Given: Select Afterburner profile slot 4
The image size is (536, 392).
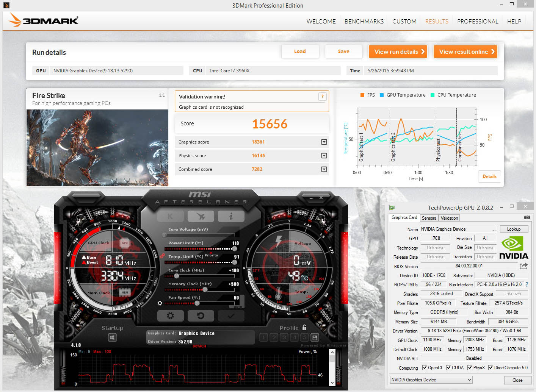Looking at the screenshot, I should click(294, 337).
